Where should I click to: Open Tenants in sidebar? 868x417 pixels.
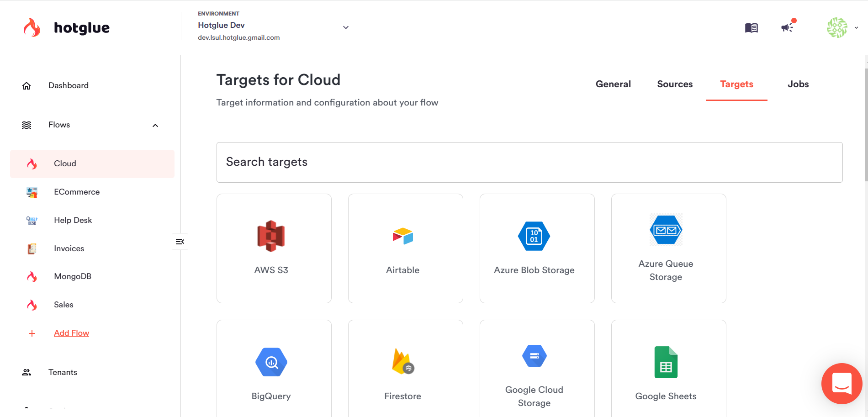(63, 372)
